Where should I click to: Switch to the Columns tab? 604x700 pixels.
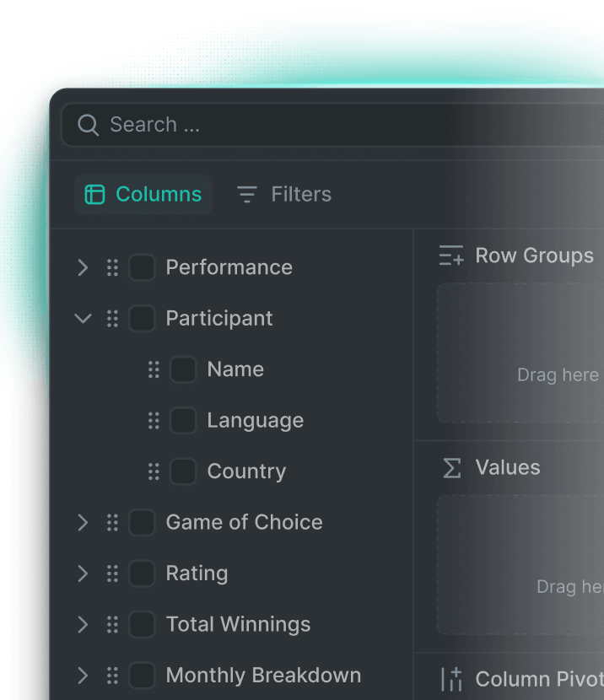(x=143, y=195)
